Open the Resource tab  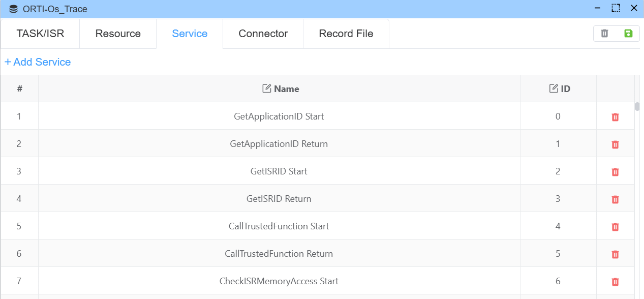[x=118, y=34]
